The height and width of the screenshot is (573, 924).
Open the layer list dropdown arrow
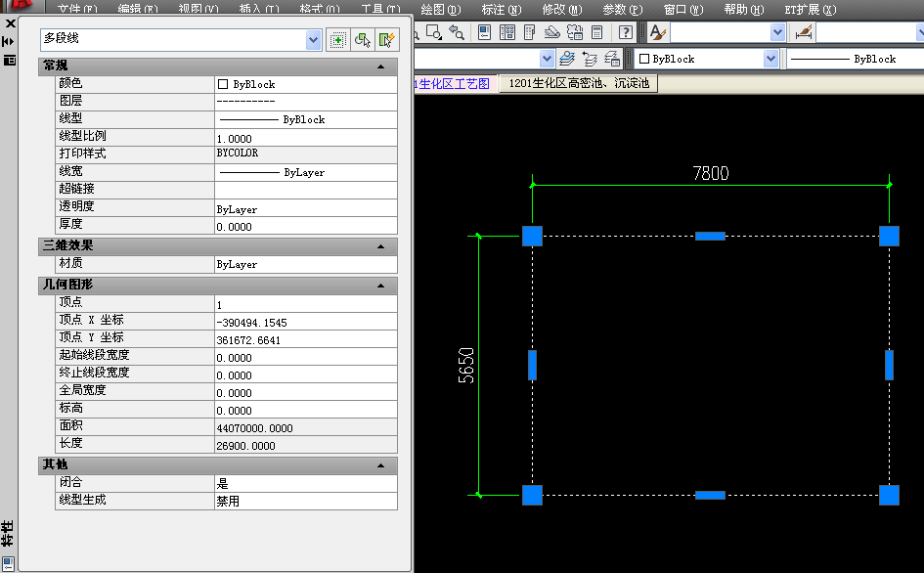tap(547, 59)
